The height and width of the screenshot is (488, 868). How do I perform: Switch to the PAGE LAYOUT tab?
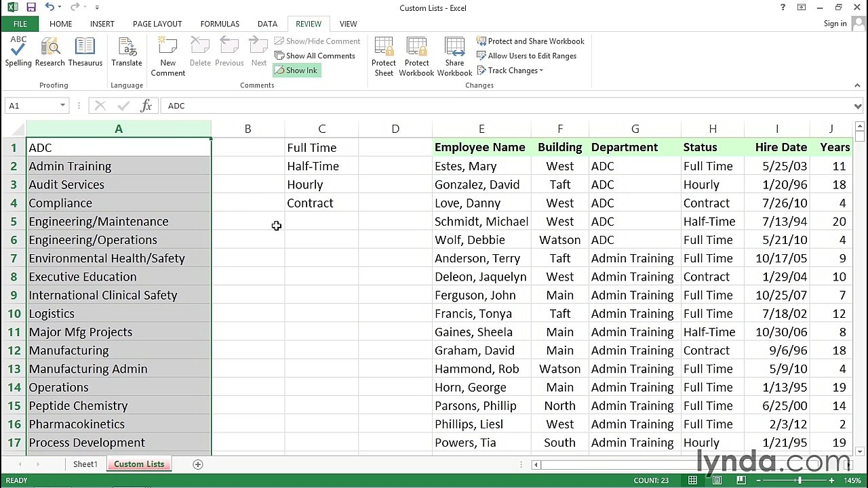pos(157,24)
